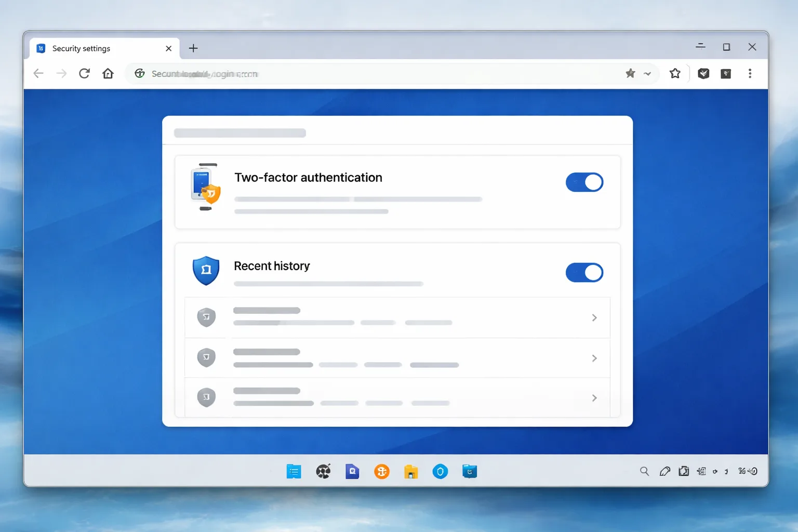Click the third history row gray shield icon
The height and width of the screenshot is (532, 798).
(206, 397)
